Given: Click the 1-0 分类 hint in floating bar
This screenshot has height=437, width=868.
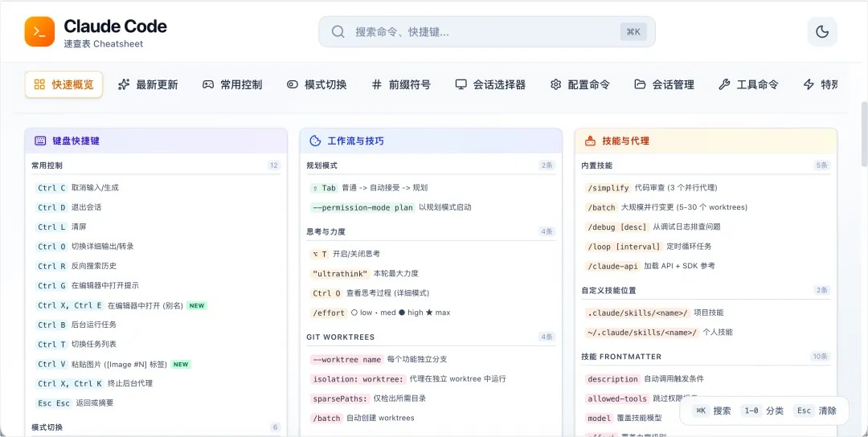Looking at the screenshot, I should click(x=762, y=411).
